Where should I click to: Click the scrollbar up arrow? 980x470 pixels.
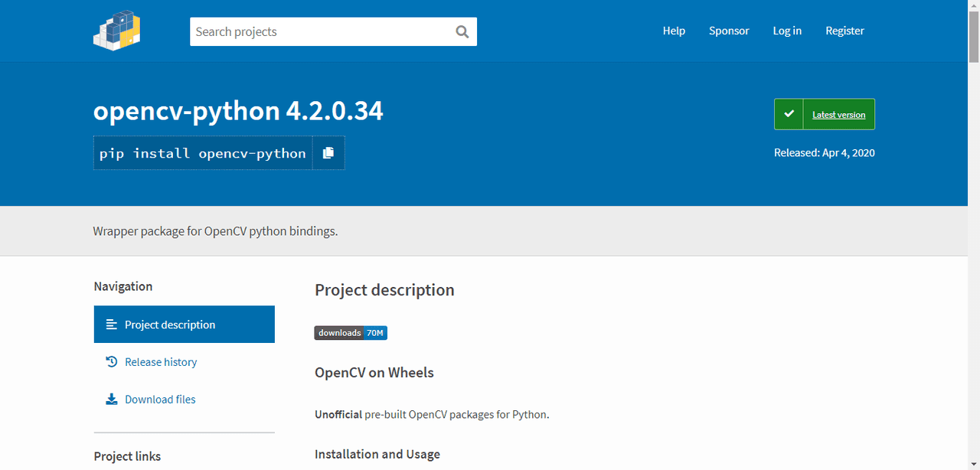974,6
